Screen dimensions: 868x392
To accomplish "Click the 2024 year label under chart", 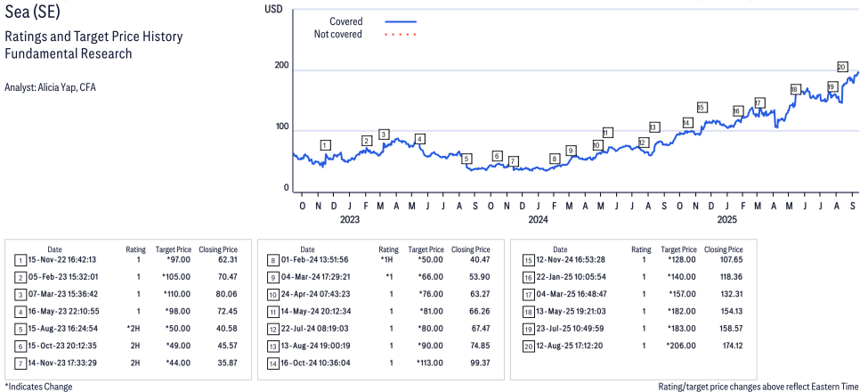I will click(538, 220).
